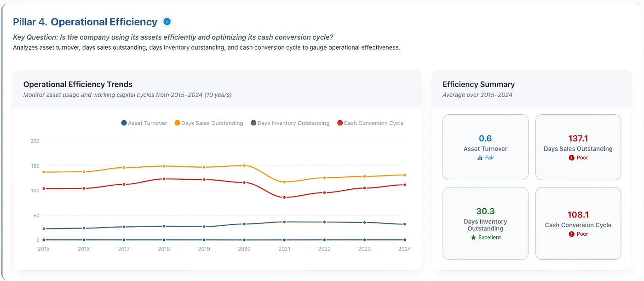Image resolution: width=644 pixels, height=281 pixels.
Task: Click the Excellent star icon
Action: pos(473,237)
